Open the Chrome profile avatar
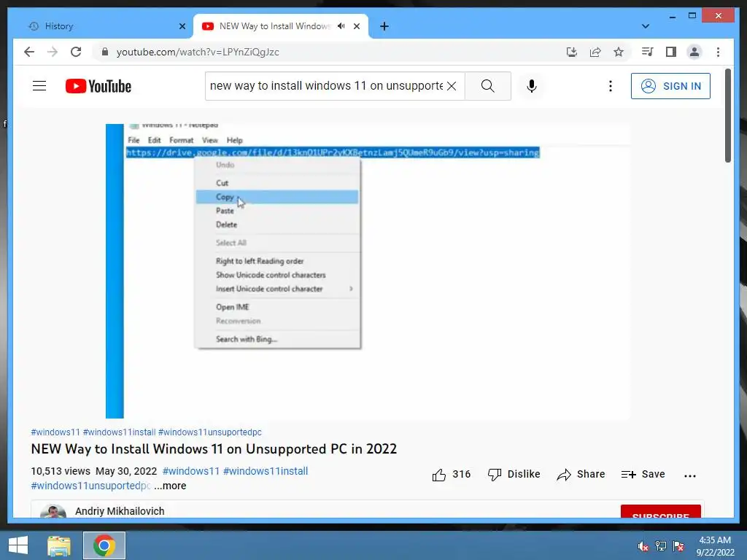The height and width of the screenshot is (560, 747). pos(694,52)
